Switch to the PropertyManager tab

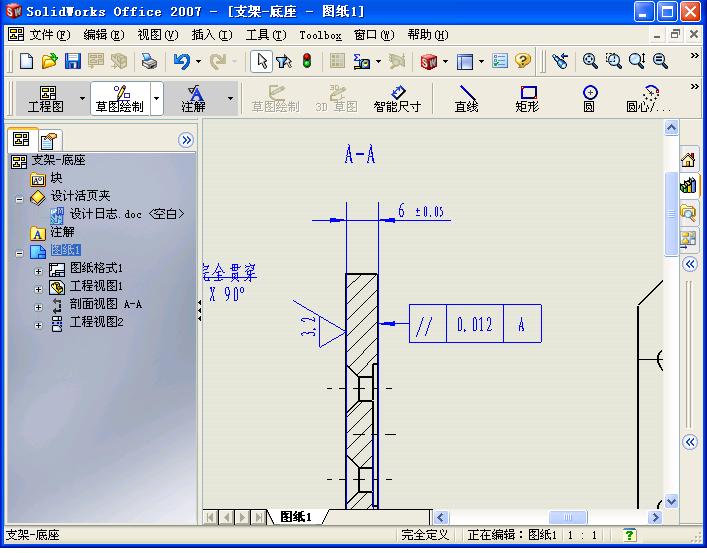tap(49, 141)
